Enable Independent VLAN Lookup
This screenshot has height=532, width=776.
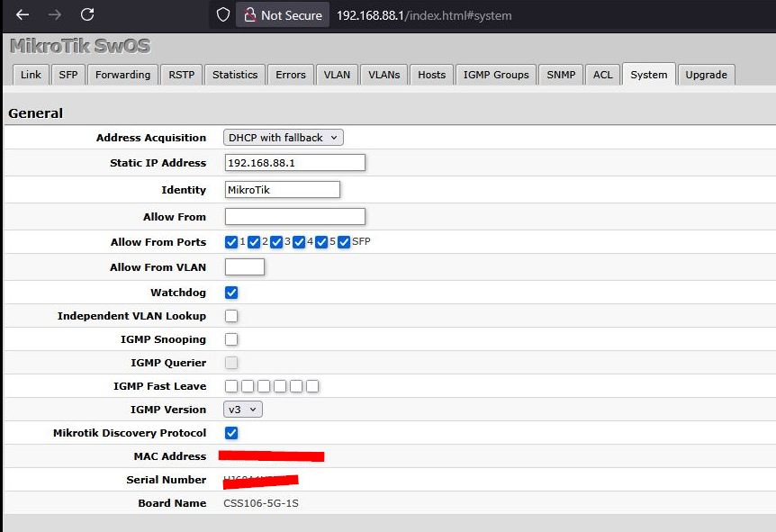pyautogui.click(x=231, y=316)
